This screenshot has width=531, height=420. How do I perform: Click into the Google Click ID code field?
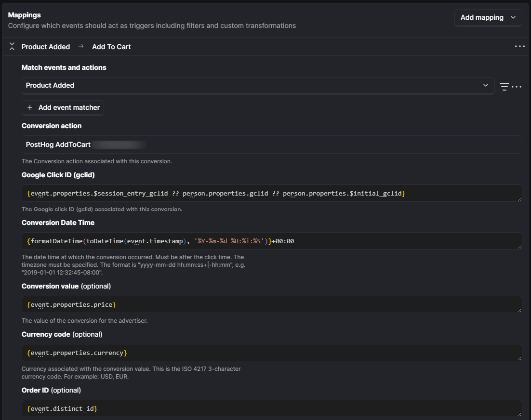click(x=272, y=193)
